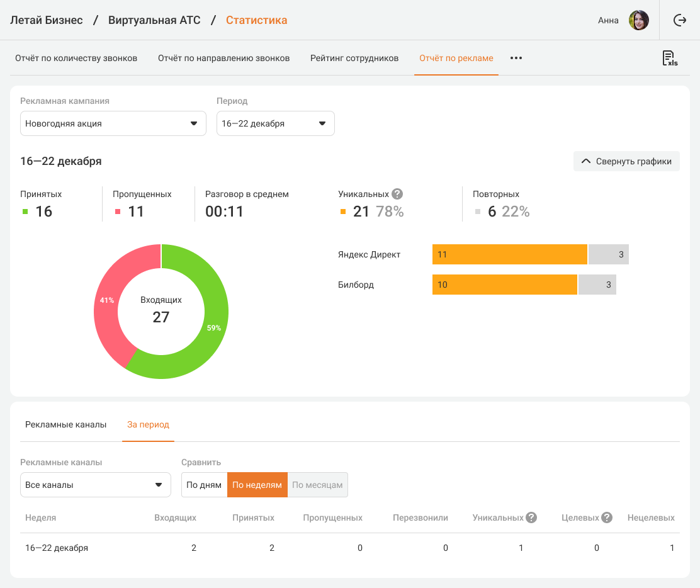Open the Рекламные каналы tab
The image size is (700, 588).
(x=66, y=424)
